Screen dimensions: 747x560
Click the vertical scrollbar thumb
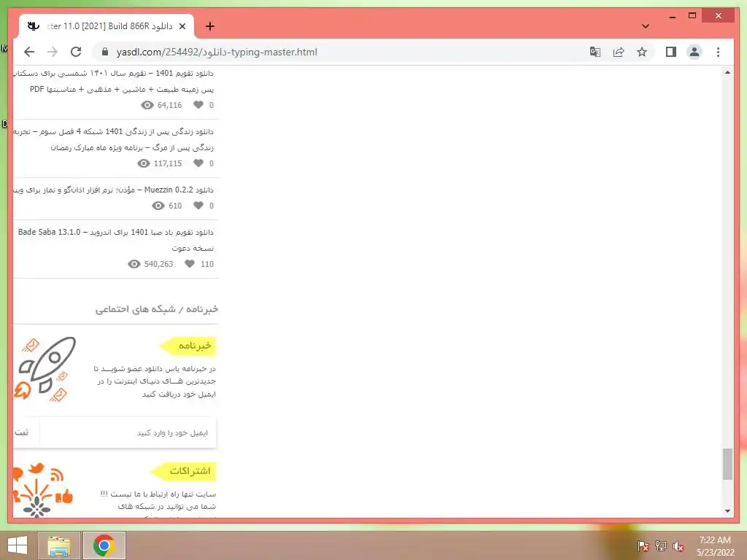(x=727, y=464)
